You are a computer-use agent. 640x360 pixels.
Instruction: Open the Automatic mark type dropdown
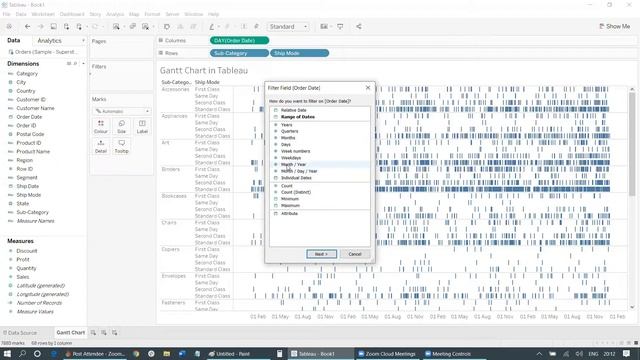(122, 111)
